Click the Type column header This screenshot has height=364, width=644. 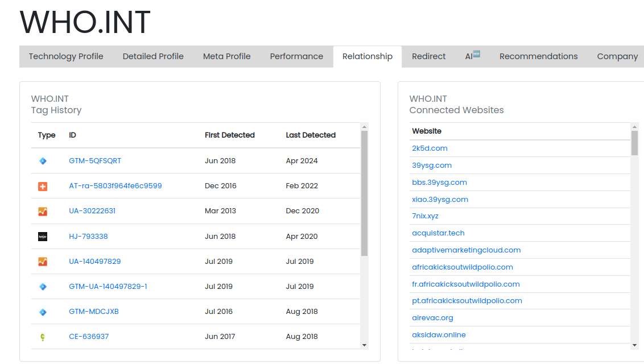47,135
